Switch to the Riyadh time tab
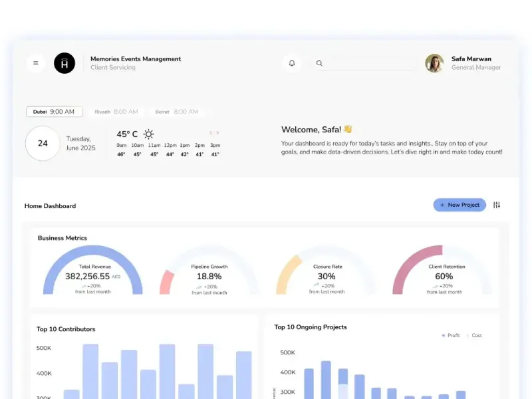532x399 pixels. tap(116, 112)
